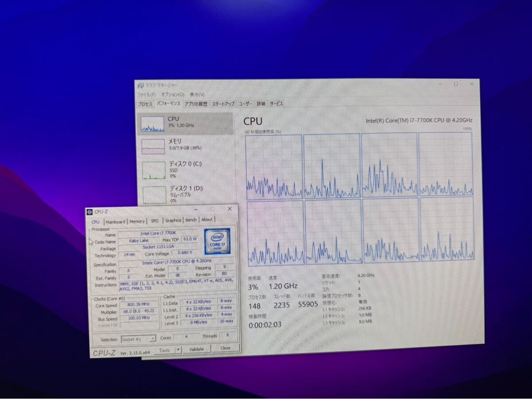
Task: Click the Cores value 4 in CPU-Z
Action: pyautogui.click(x=186, y=337)
